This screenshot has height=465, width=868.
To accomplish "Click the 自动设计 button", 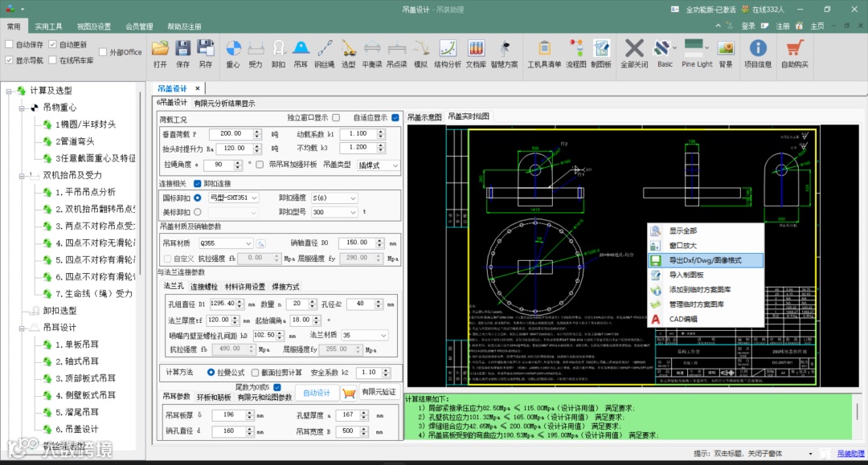I will click(316, 393).
